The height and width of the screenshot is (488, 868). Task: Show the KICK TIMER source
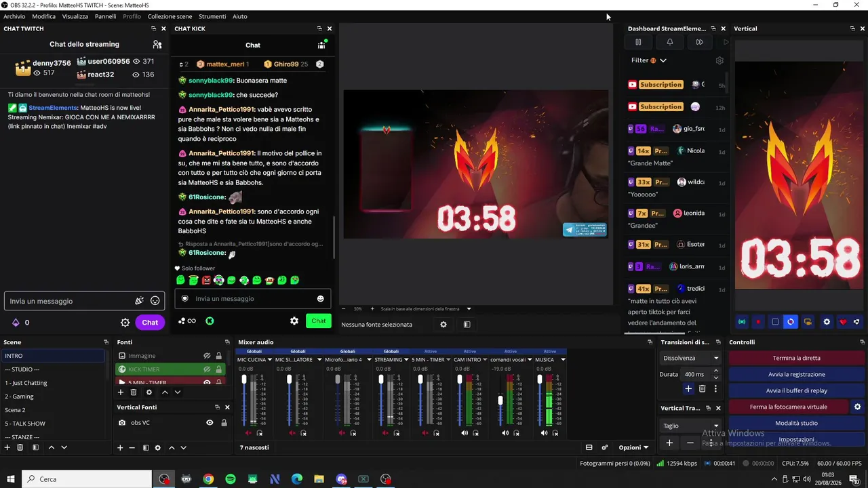point(207,369)
